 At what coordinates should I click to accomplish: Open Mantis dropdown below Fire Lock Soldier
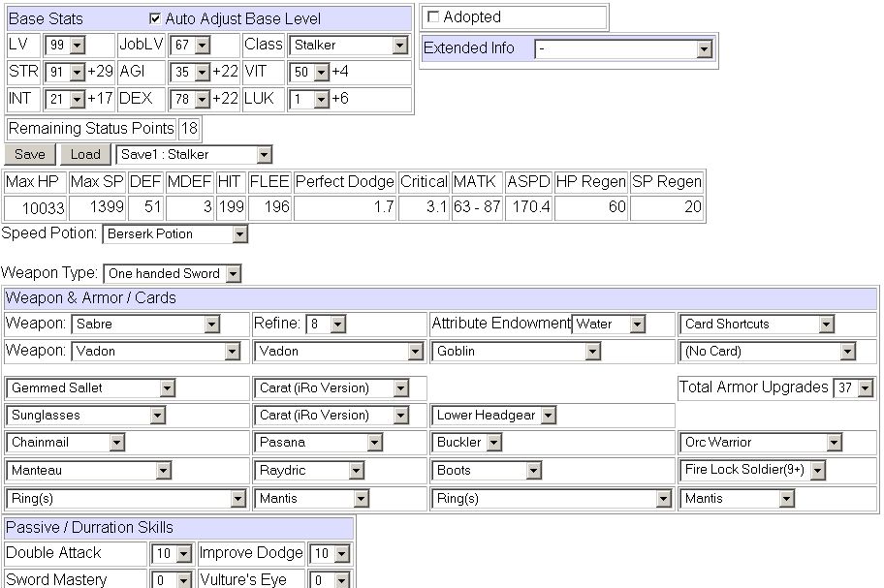coord(737,499)
